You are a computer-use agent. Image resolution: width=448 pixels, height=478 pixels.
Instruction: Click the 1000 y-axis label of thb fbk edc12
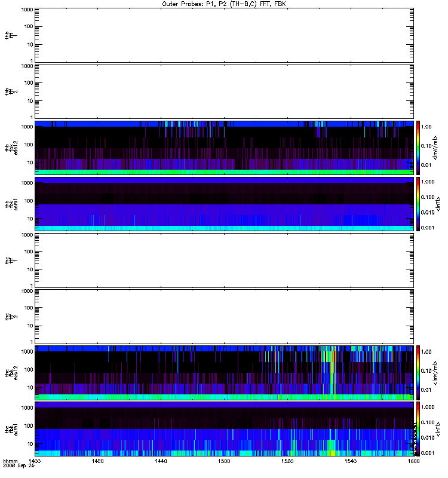(x=27, y=127)
